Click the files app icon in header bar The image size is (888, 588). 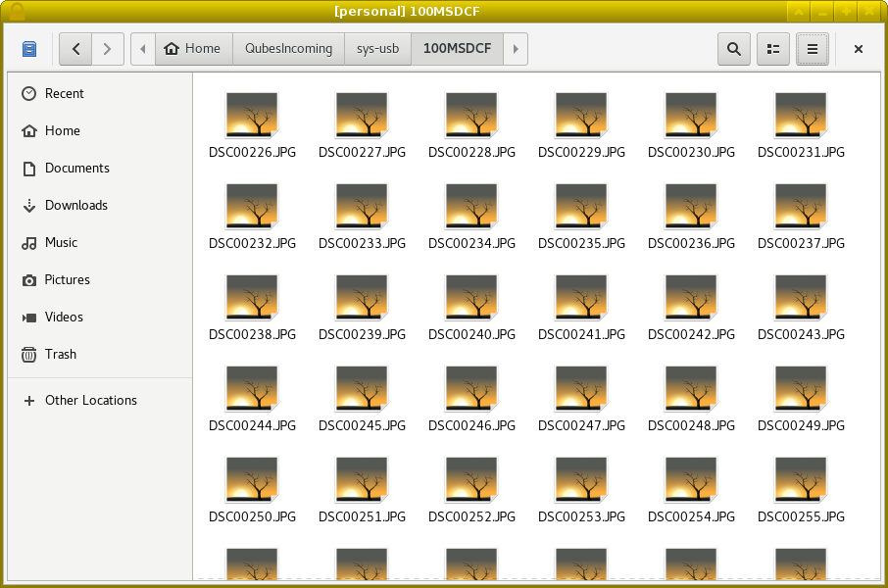(x=29, y=49)
